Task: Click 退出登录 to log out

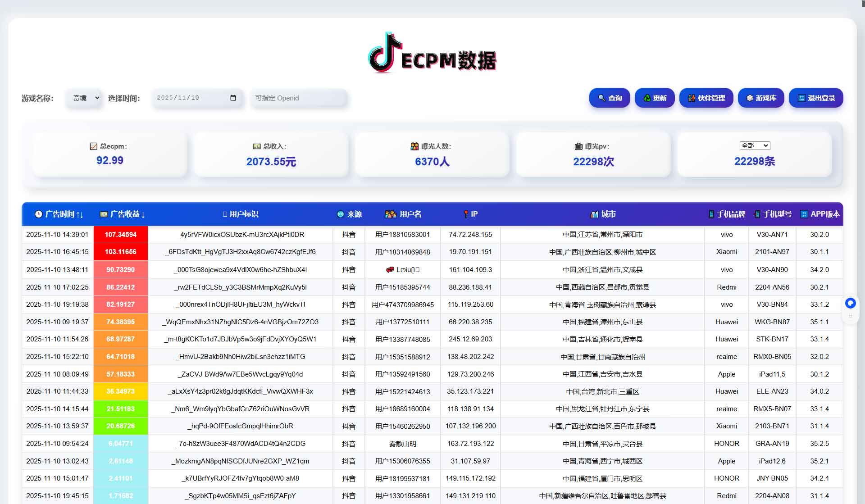Action: click(x=815, y=98)
